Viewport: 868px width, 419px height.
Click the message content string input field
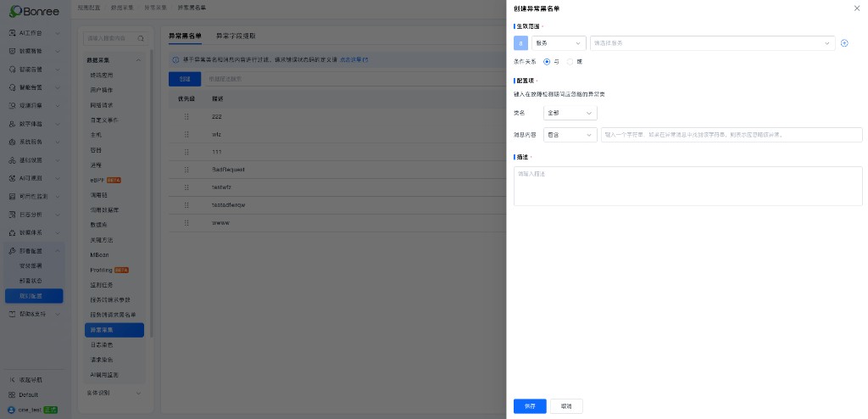[732, 135]
